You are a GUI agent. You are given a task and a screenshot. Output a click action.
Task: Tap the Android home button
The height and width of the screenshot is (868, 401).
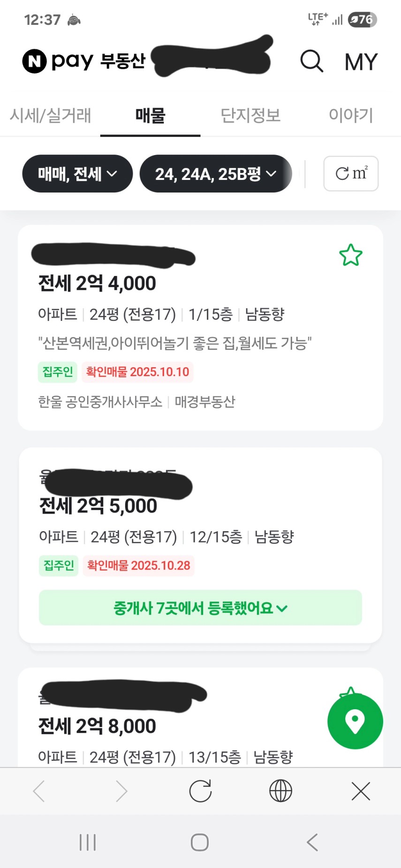coord(200,842)
